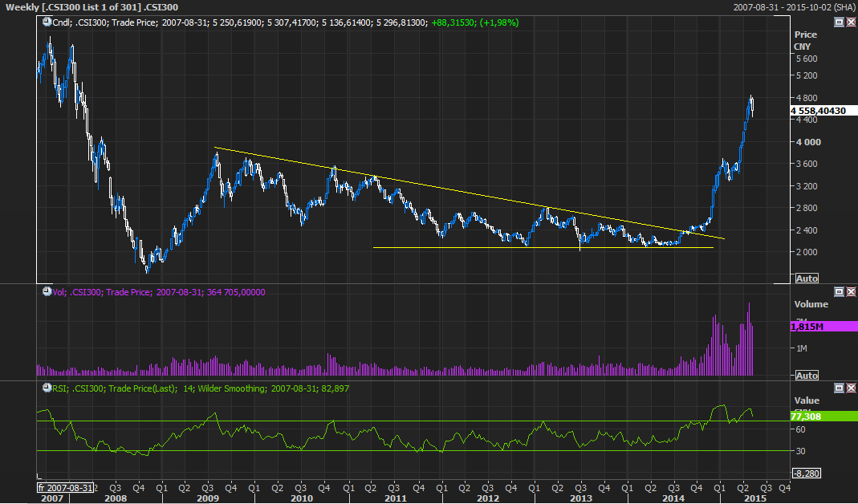Click the Volume axis title

(x=811, y=304)
